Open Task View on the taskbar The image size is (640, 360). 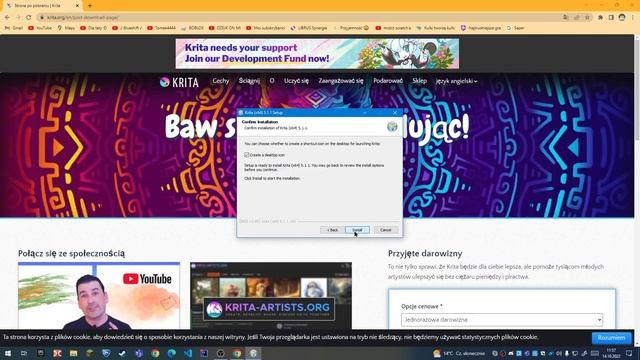24,353
